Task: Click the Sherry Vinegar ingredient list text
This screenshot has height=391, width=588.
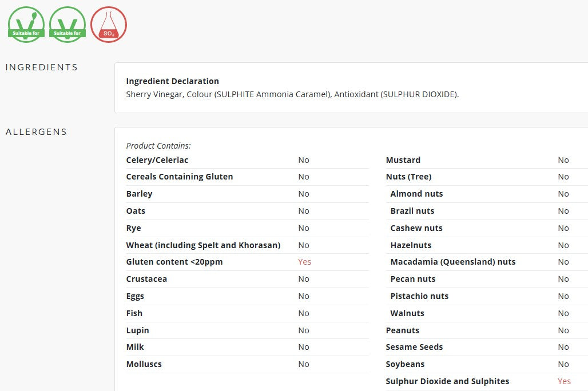Action: tap(292, 94)
